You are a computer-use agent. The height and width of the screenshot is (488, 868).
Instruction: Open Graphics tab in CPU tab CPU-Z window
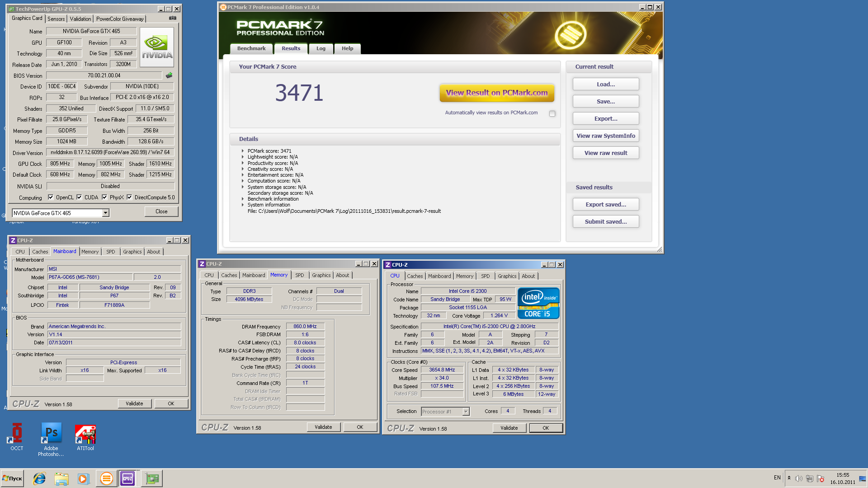point(507,276)
